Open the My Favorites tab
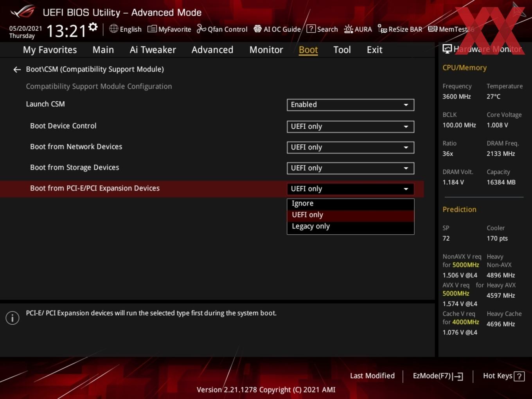 tap(50, 50)
